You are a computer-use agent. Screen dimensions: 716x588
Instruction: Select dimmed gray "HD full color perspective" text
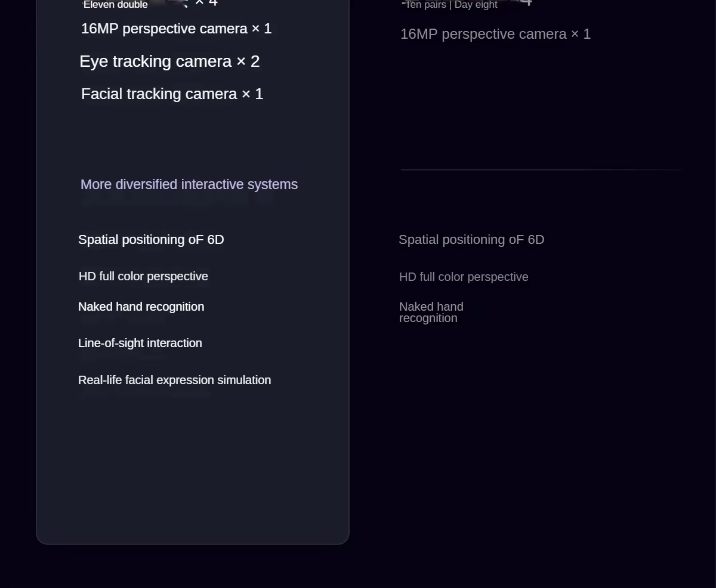click(x=464, y=277)
